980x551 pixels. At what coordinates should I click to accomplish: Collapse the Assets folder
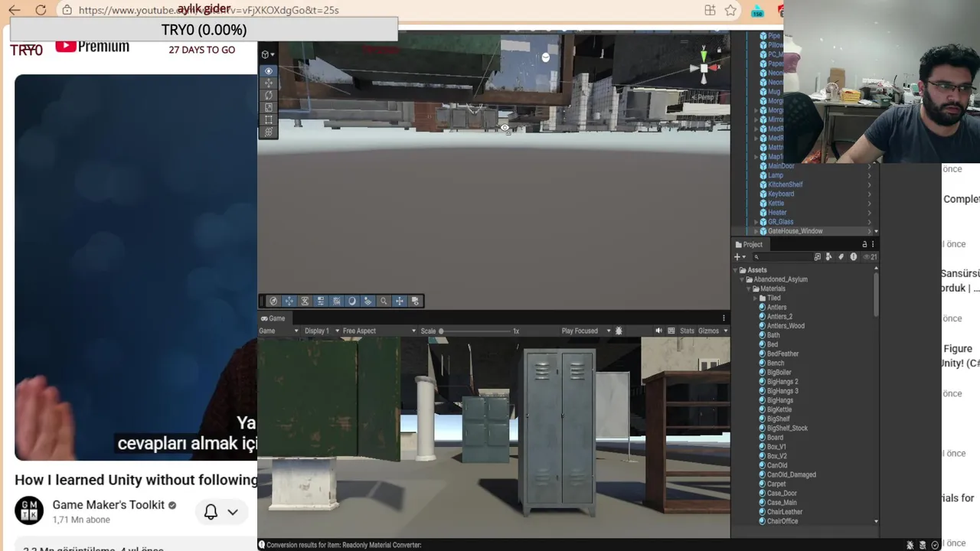pos(736,270)
